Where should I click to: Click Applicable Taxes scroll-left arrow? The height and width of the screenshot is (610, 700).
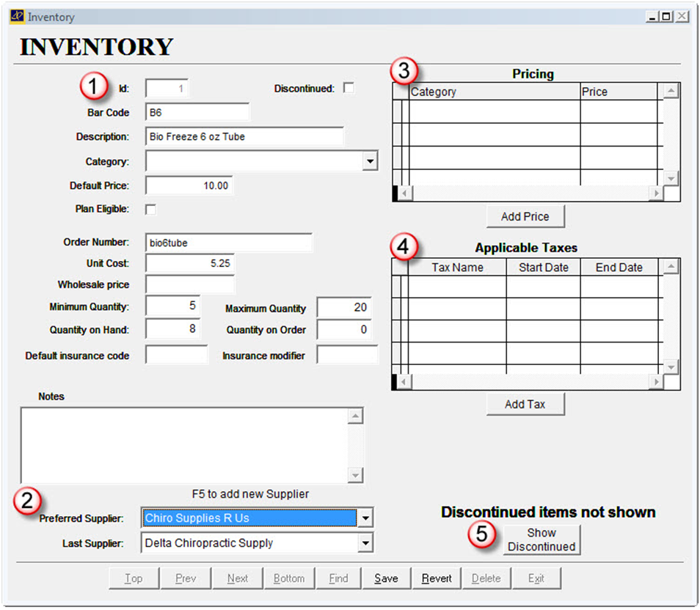point(404,382)
